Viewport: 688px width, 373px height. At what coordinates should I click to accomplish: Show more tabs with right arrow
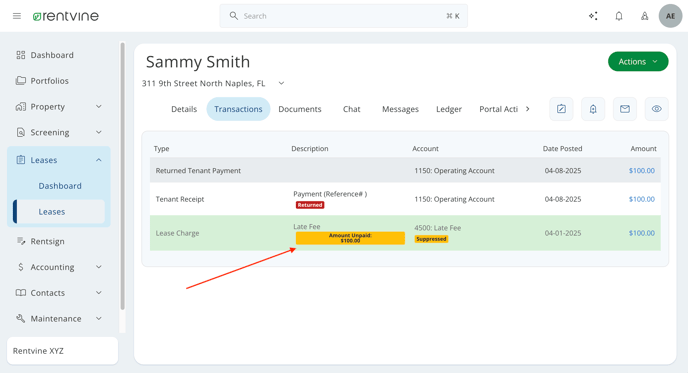(527, 109)
